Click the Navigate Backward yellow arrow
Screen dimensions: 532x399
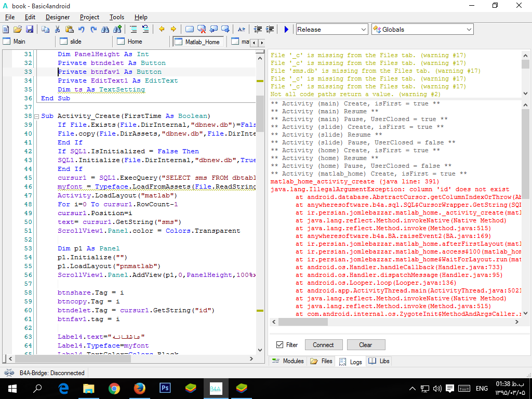(x=162, y=30)
